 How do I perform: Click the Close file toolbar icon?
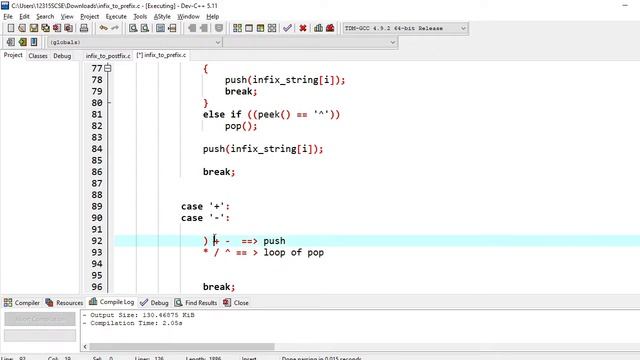point(57,28)
